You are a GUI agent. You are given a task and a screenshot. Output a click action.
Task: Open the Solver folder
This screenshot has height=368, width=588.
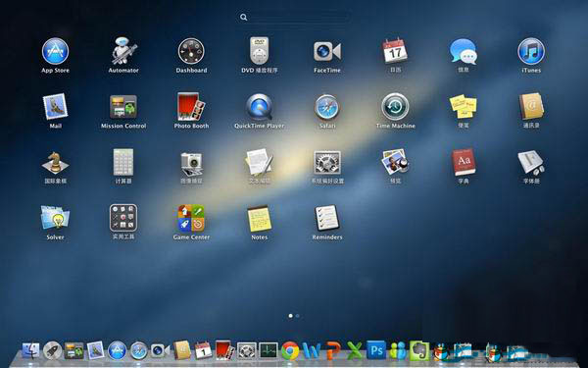tap(55, 217)
